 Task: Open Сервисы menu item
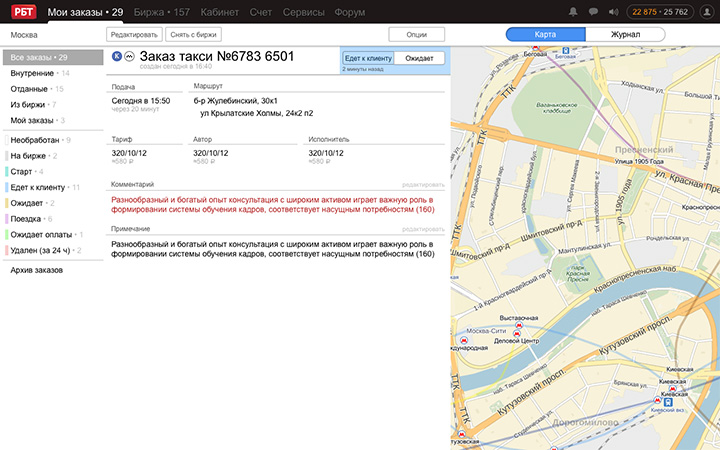click(304, 12)
